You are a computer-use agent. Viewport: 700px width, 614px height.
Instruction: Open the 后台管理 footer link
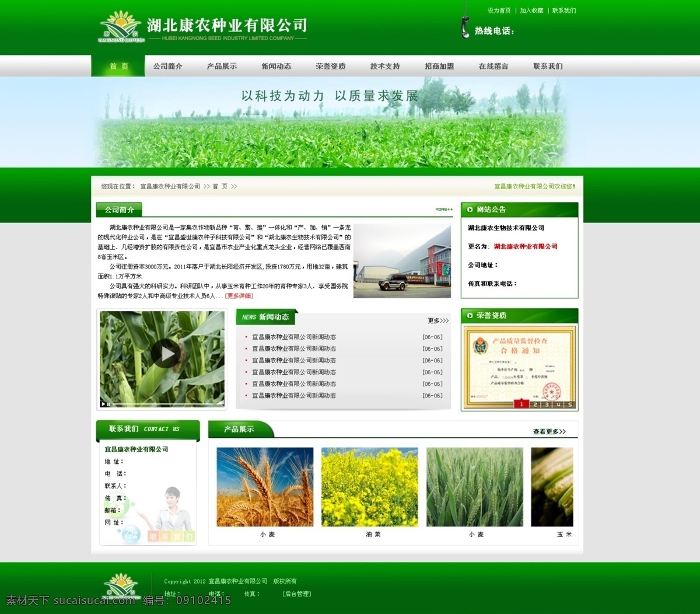coord(297,594)
